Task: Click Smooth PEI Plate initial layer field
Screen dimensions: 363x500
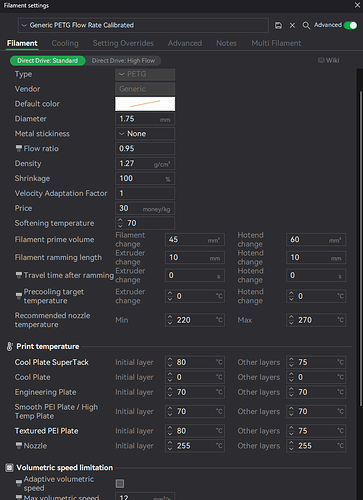Action: click(x=195, y=412)
